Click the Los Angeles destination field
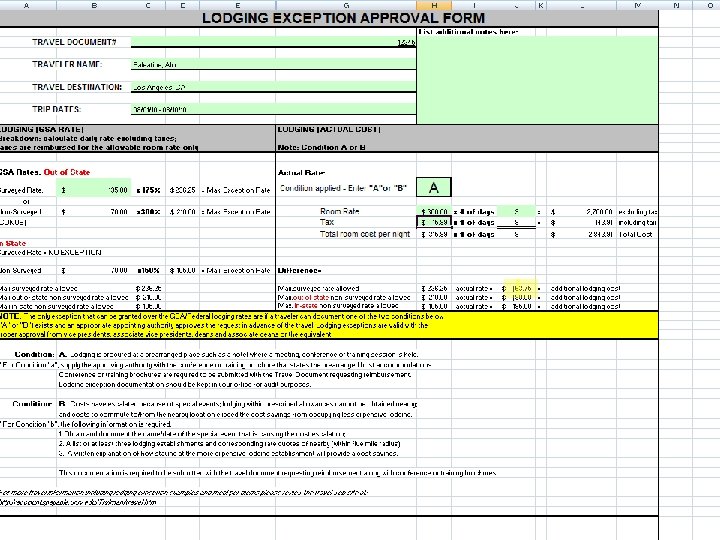This screenshot has height=540, width=720. click(273, 87)
